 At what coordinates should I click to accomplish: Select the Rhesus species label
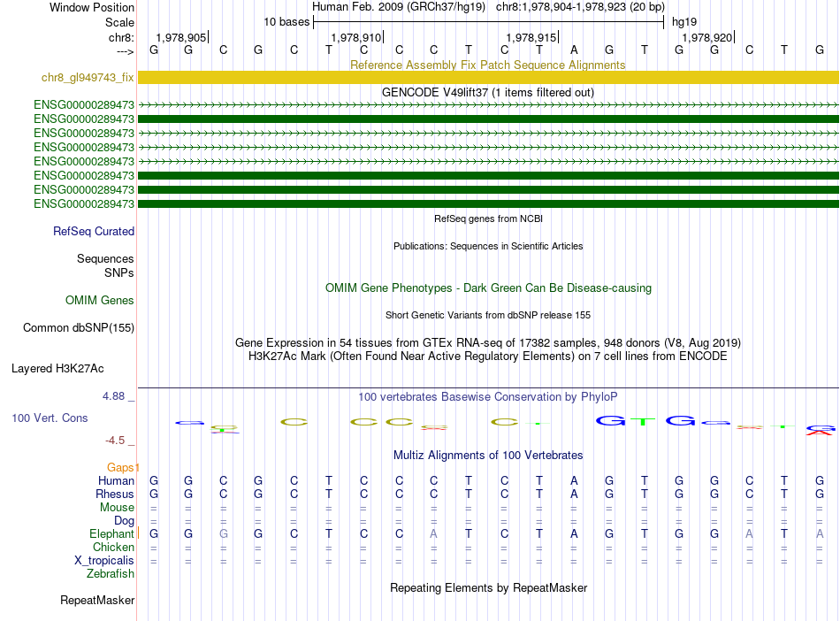(x=115, y=494)
